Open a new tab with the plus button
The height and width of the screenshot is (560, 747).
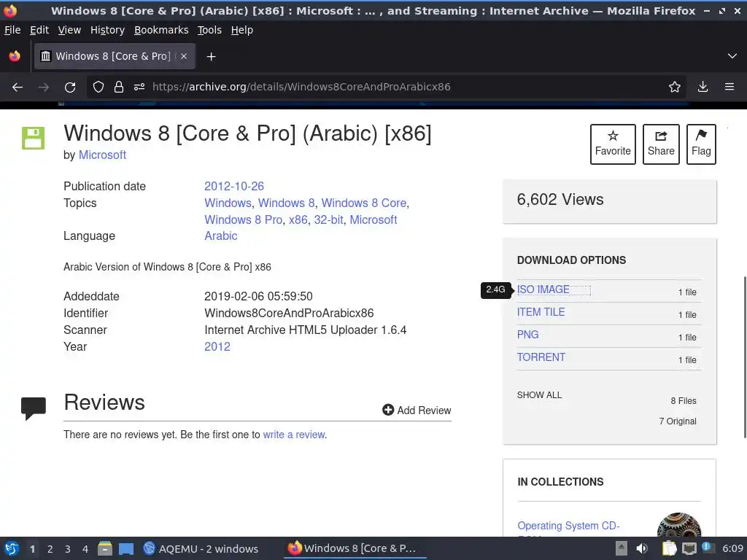tap(211, 57)
